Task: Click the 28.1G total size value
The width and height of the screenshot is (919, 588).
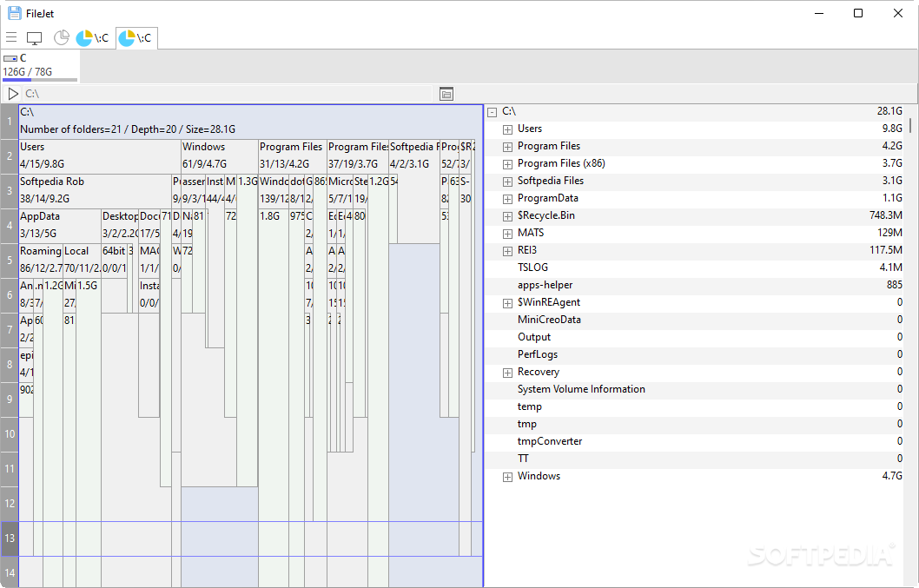Action: [889, 111]
